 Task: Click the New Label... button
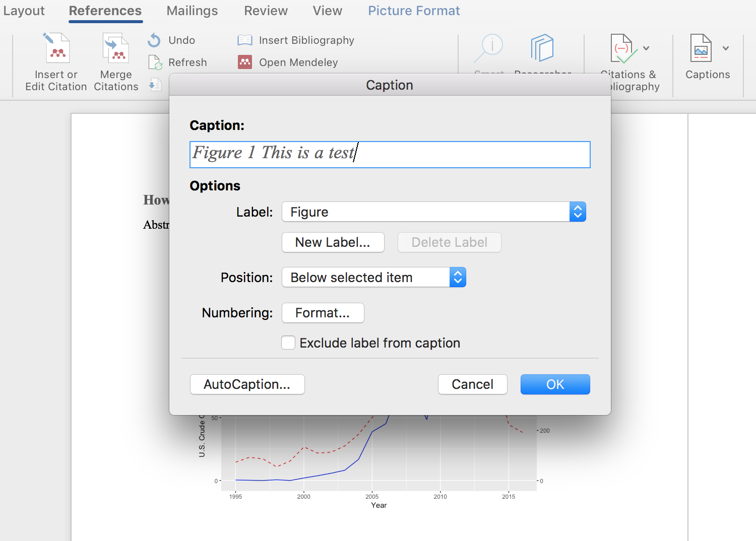(333, 242)
